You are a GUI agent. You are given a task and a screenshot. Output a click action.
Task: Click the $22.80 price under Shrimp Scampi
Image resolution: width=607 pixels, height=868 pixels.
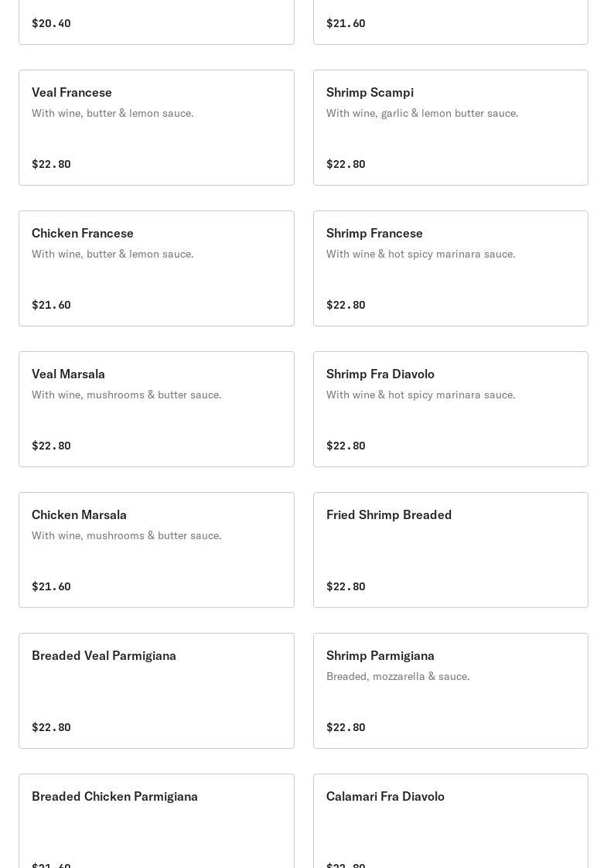tap(346, 164)
